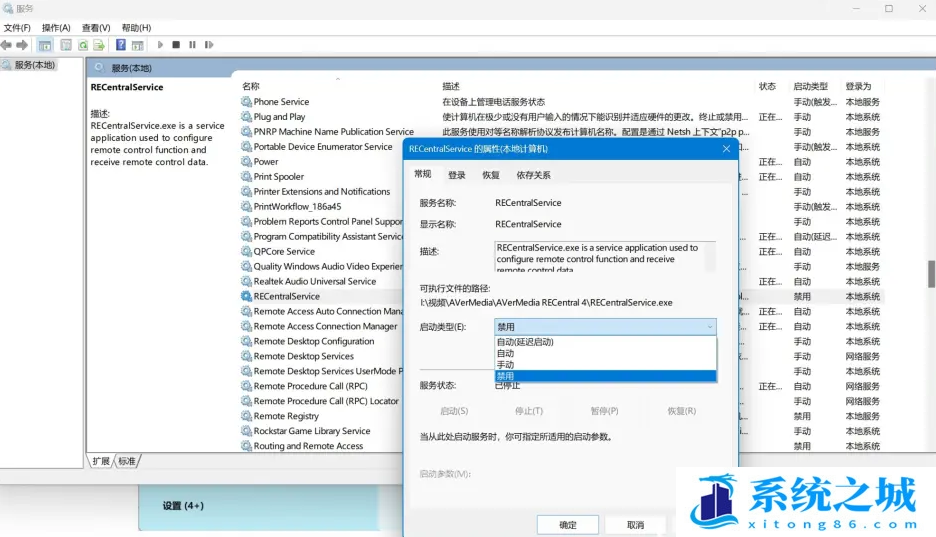The height and width of the screenshot is (537, 936).
Task: Sort services by the 描述 column header
Action: (451, 86)
